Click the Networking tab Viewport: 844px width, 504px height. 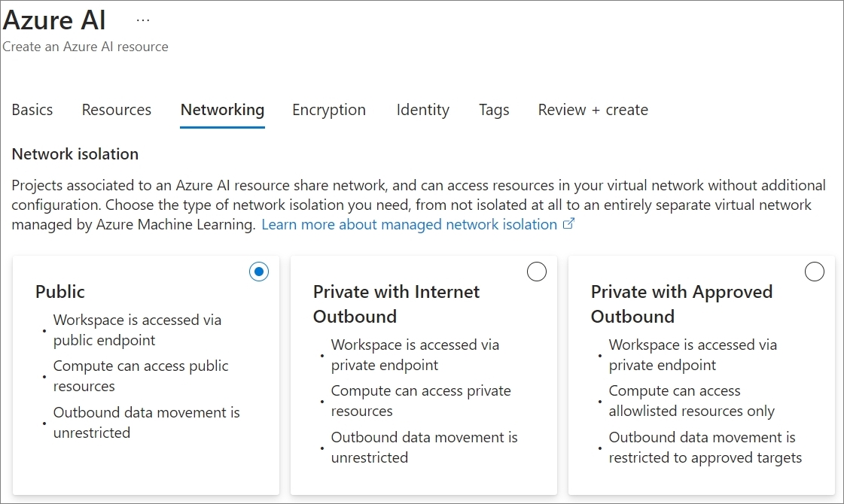[x=222, y=110]
